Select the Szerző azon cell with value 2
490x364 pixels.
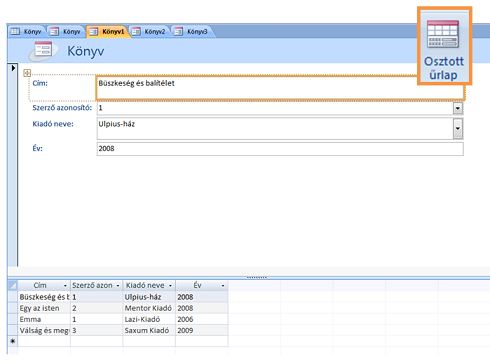pos(96,308)
